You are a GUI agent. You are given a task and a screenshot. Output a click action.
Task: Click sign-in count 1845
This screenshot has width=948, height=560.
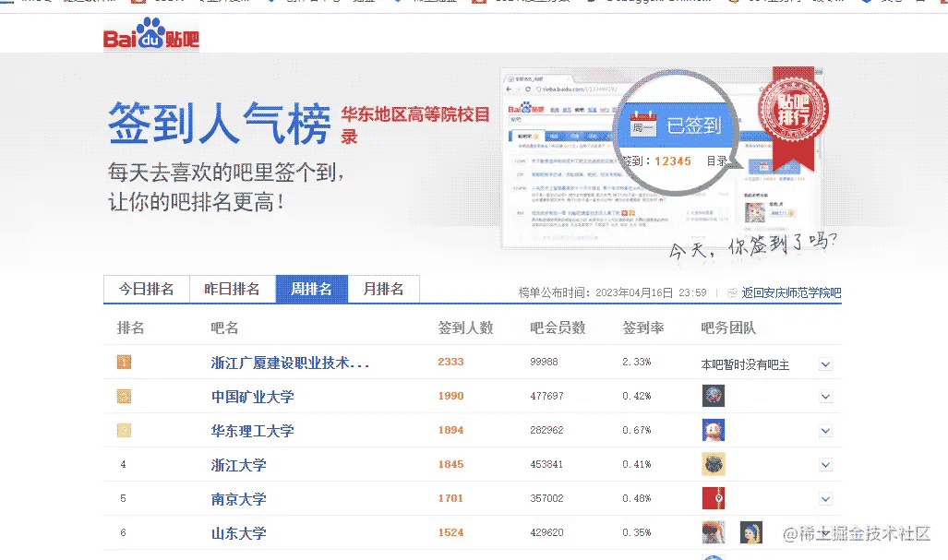(x=450, y=464)
